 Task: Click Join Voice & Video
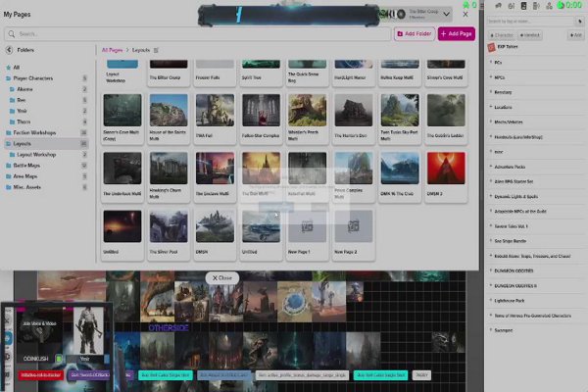(39, 323)
